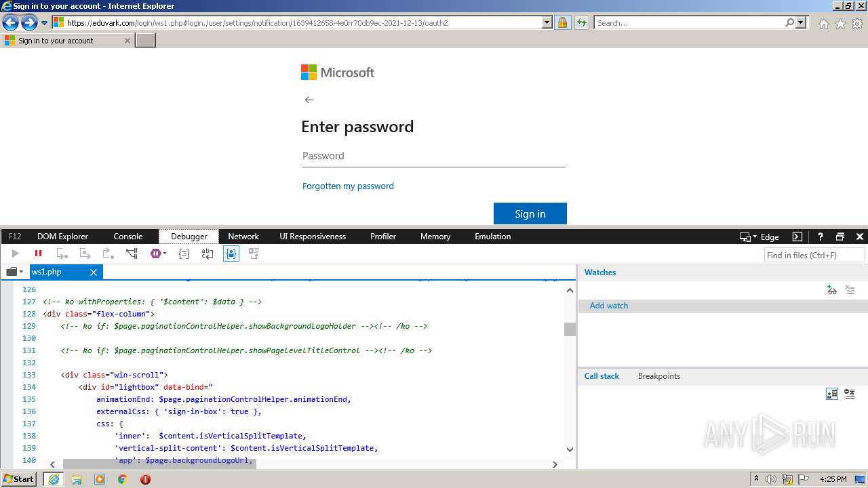Click the Windows Start button

click(19, 479)
